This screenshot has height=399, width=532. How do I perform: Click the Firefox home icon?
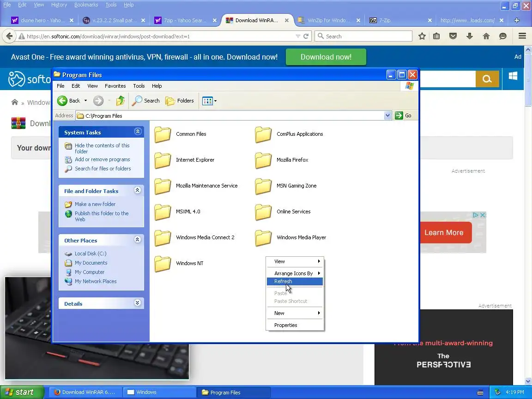(486, 36)
